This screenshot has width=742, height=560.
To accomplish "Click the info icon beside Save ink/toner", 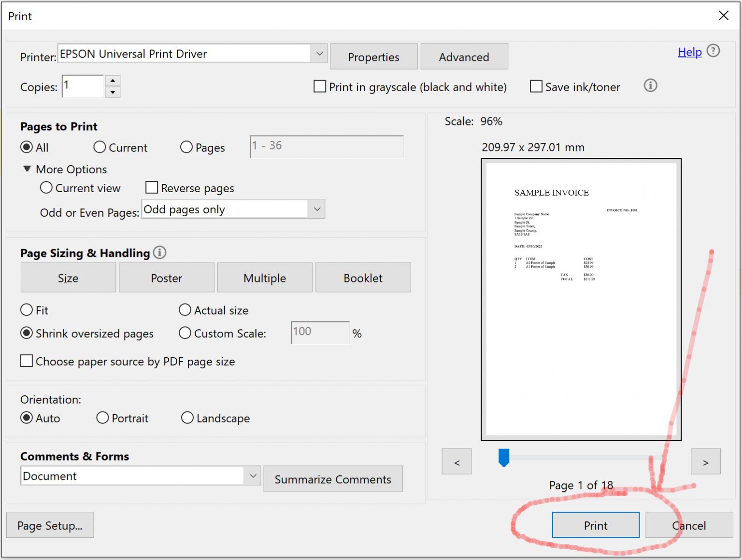I will pyautogui.click(x=650, y=86).
